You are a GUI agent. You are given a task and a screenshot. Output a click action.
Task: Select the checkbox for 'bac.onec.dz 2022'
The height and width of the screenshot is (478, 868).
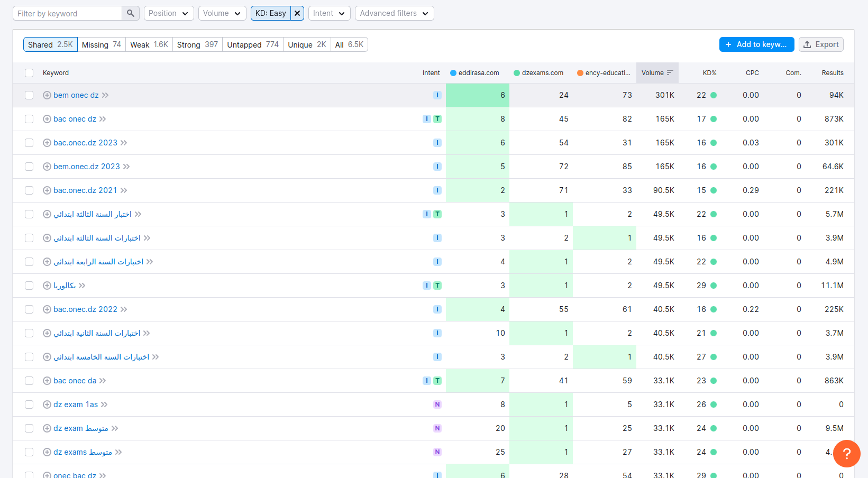[29, 309]
